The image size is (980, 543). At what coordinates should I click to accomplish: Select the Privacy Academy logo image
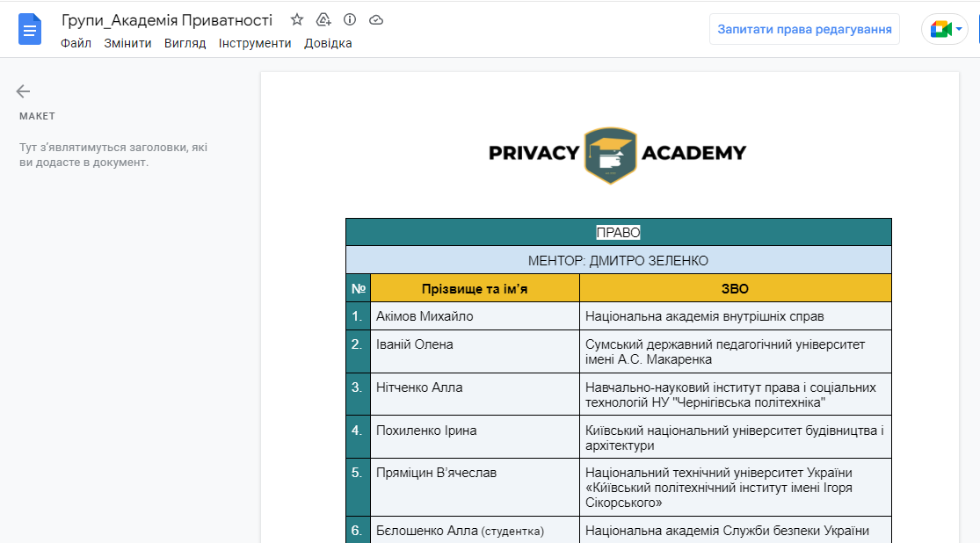point(617,154)
